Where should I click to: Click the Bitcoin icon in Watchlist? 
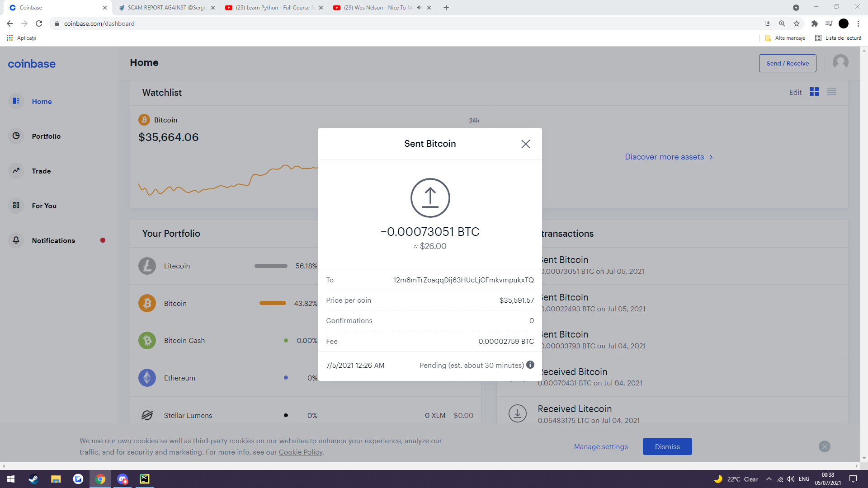tap(144, 120)
